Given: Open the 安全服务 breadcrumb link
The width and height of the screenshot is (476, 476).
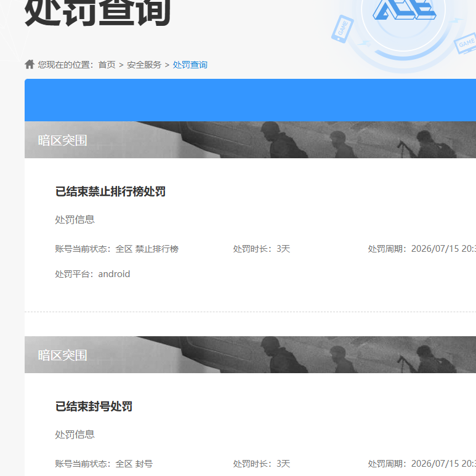Looking at the screenshot, I should pyautogui.click(x=144, y=65).
